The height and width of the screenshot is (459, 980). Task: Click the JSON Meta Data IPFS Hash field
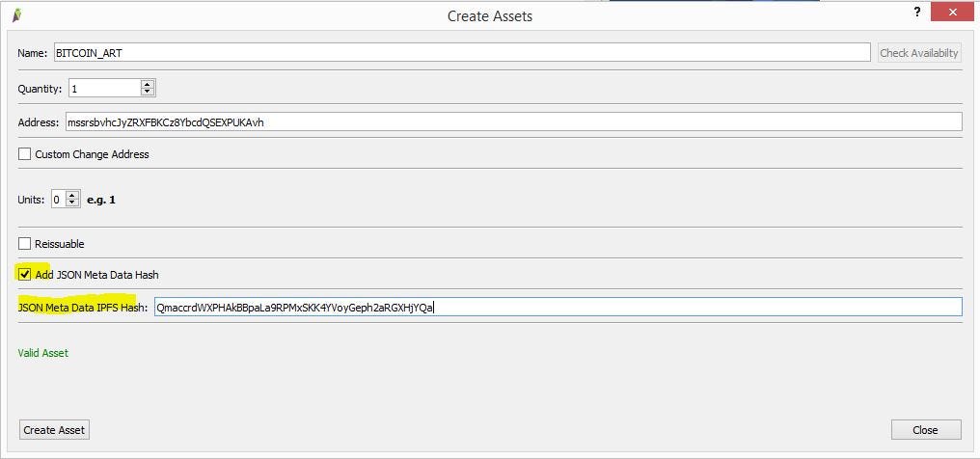[558, 307]
